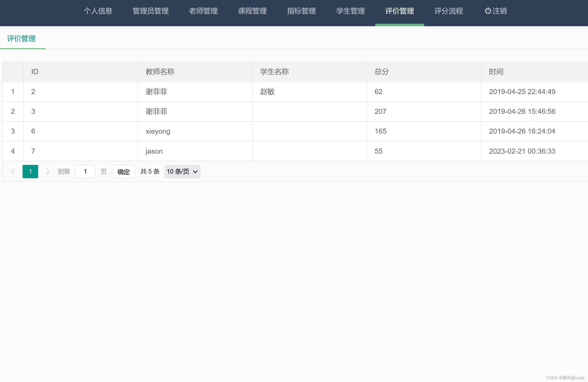Screen dimensions: 588x382
Task: Click student name 赵敏 in the table
Action: 267,91
